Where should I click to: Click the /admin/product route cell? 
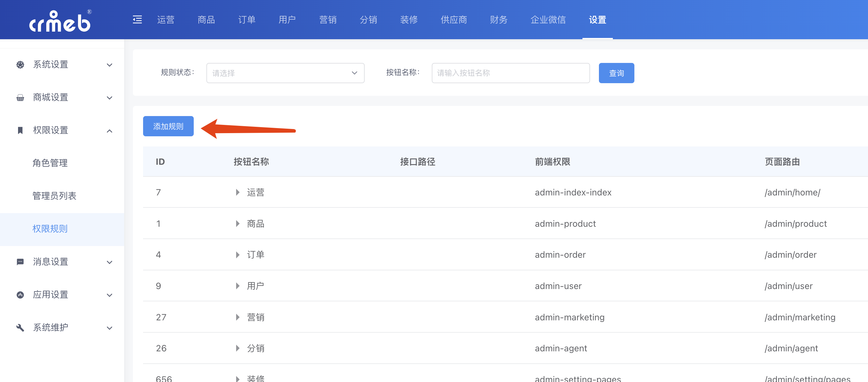pos(796,224)
